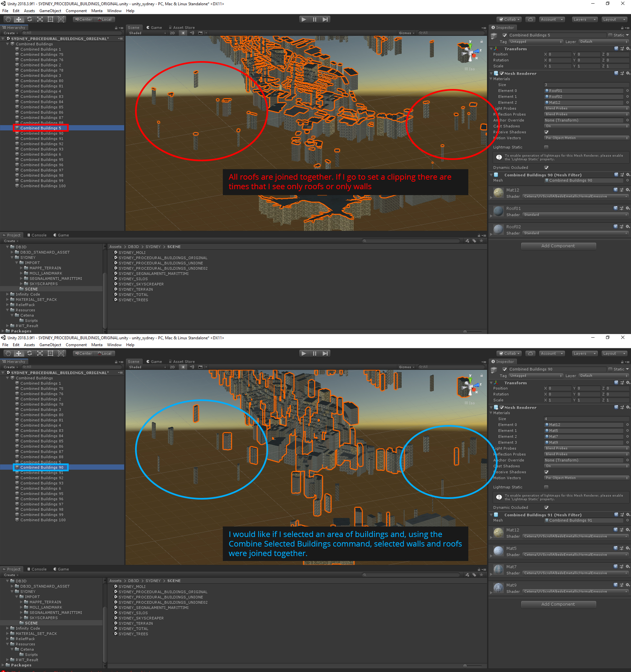Click the Play button in upper Unity window
The width and height of the screenshot is (631, 672).
(x=304, y=19)
